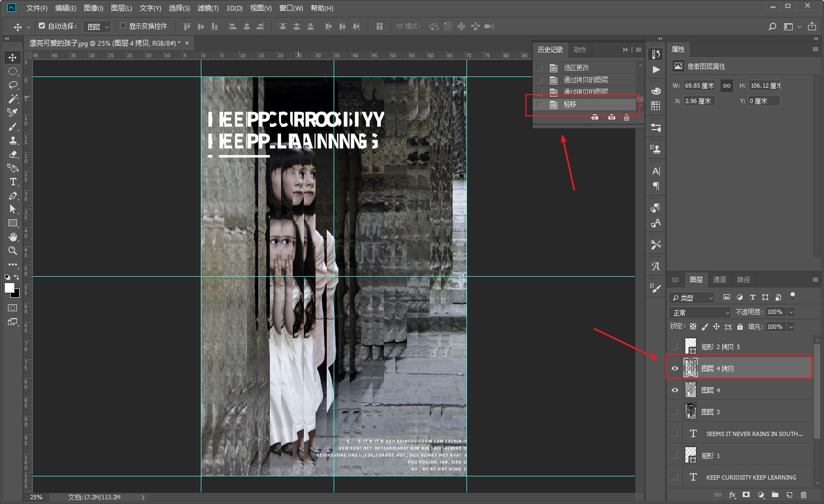This screenshot has width=824, height=504.
Task: Select the Eraser tool
Action: click(x=13, y=154)
